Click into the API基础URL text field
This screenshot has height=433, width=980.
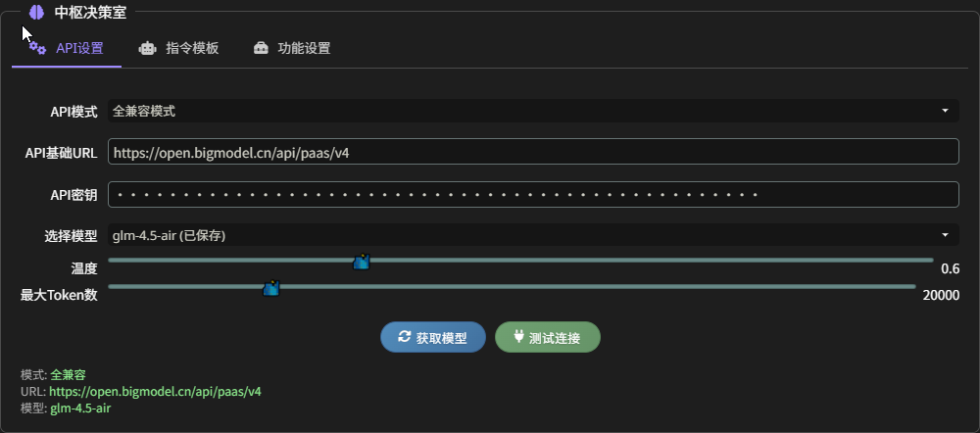point(533,152)
